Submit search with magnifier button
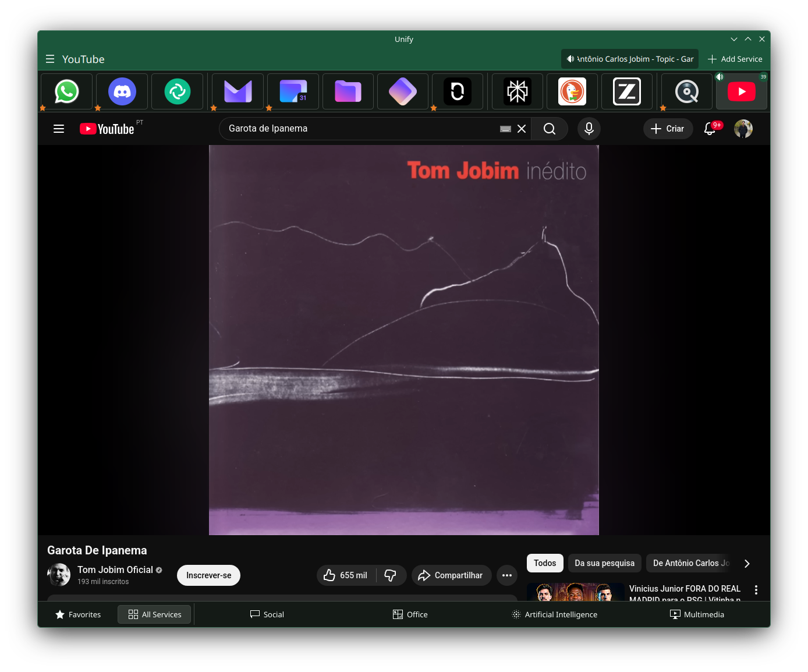This screenshot has width=808, height=672. (550, 129)
